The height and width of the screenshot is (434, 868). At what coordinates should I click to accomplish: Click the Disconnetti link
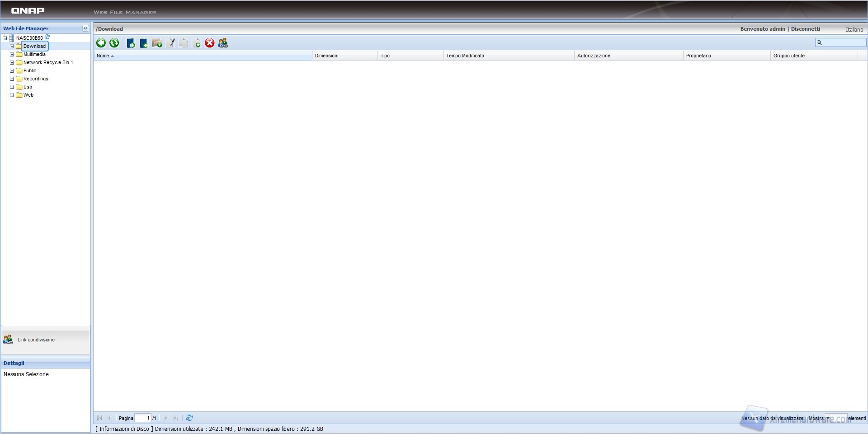pyautogui.click(x=805, y=29)
